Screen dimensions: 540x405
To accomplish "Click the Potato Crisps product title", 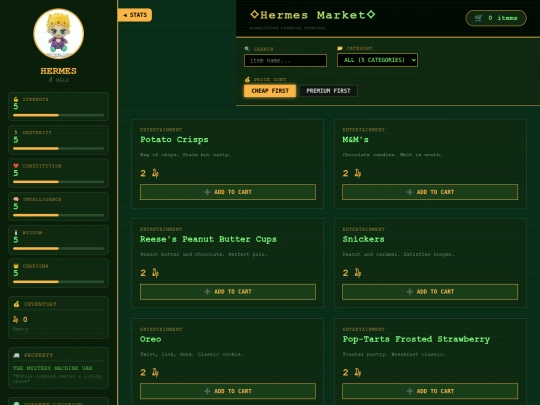I will [174, 139].
